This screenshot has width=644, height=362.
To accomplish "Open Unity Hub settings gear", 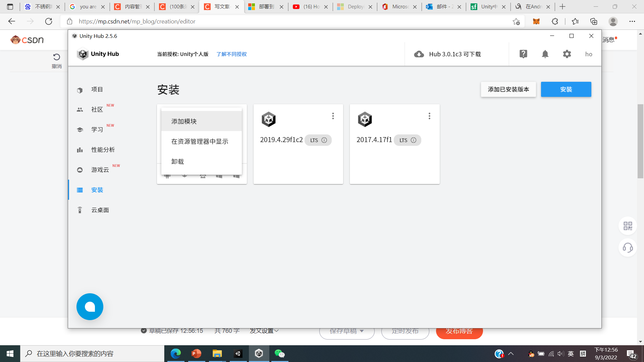I will (567, 54).
